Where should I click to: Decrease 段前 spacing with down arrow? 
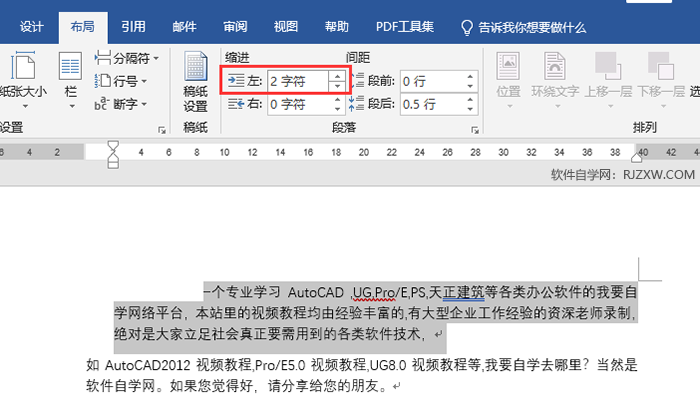(x=470, y=86)
